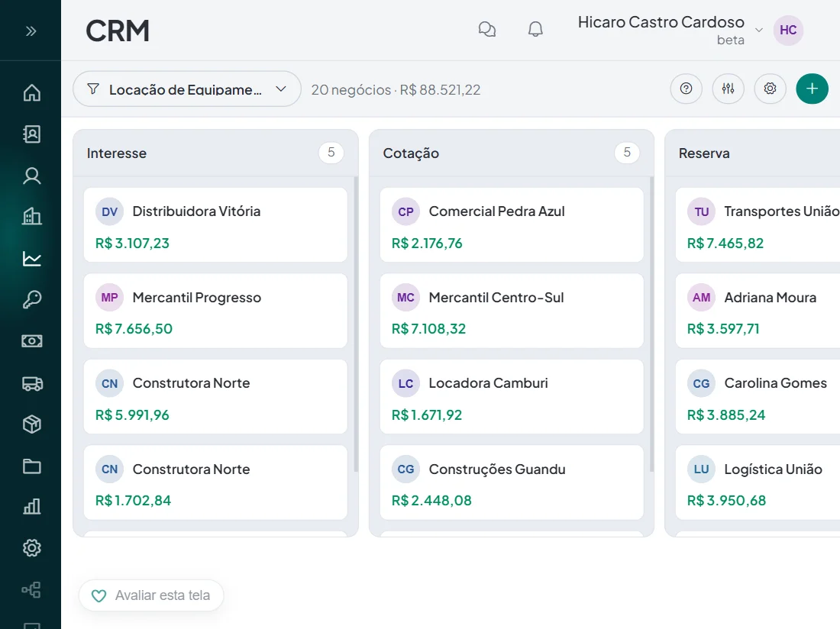
Task: Open the Adriana Moura deal card
Action: pyautogui.click(x=758, y=311)
